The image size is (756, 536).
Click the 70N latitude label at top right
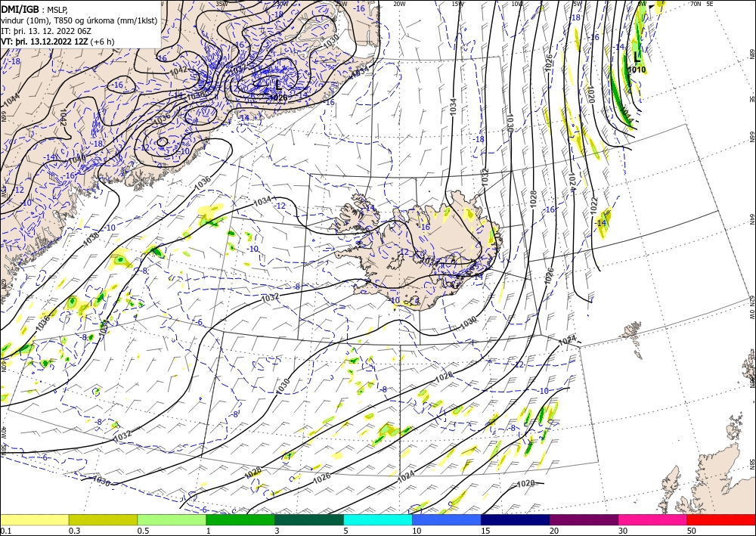point(696,4)
